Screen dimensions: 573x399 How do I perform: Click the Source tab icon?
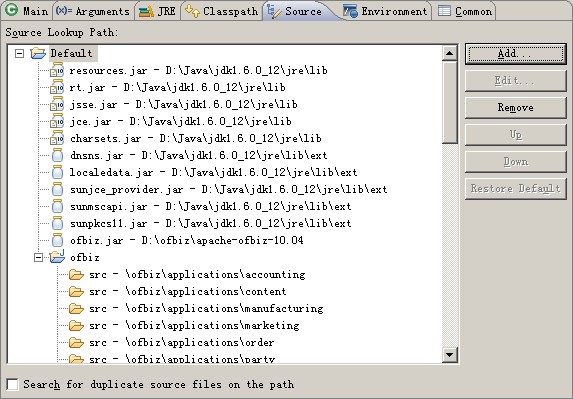tap(274, 11)
